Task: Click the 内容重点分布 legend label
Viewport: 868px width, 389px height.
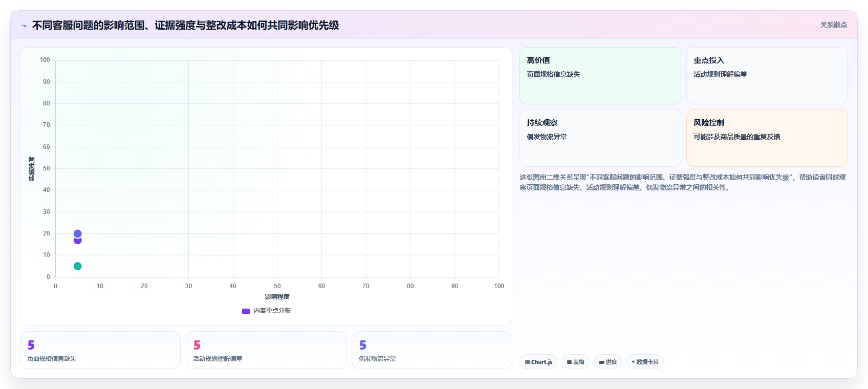Action: [272, 311]
